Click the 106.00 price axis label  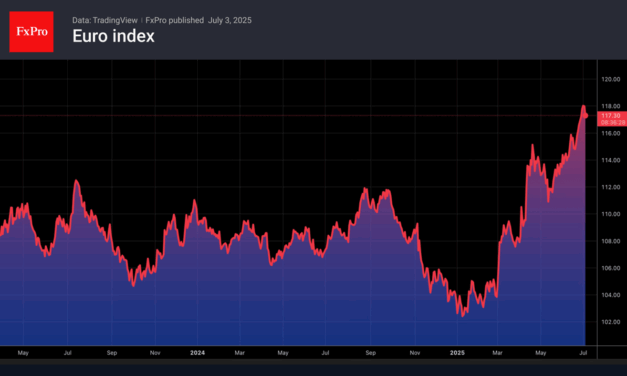pos(611,268)
